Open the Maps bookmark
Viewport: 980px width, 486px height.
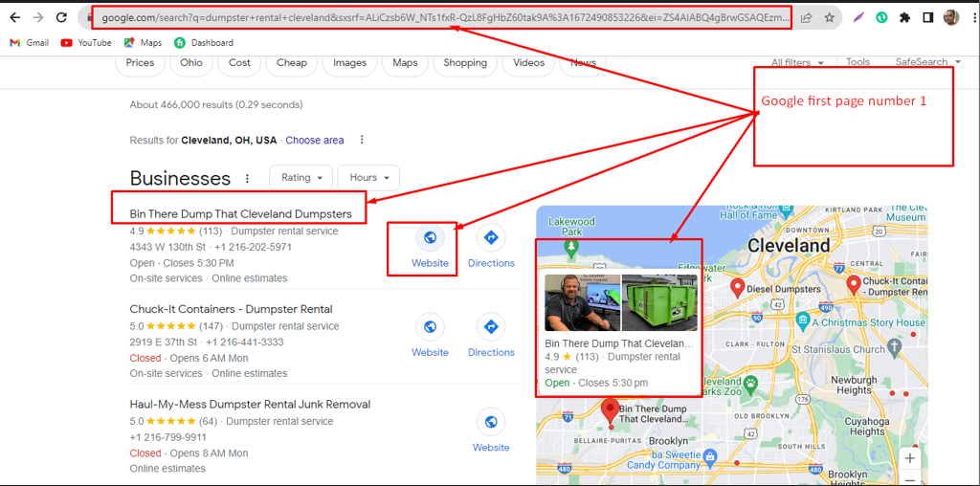(144, 42)
